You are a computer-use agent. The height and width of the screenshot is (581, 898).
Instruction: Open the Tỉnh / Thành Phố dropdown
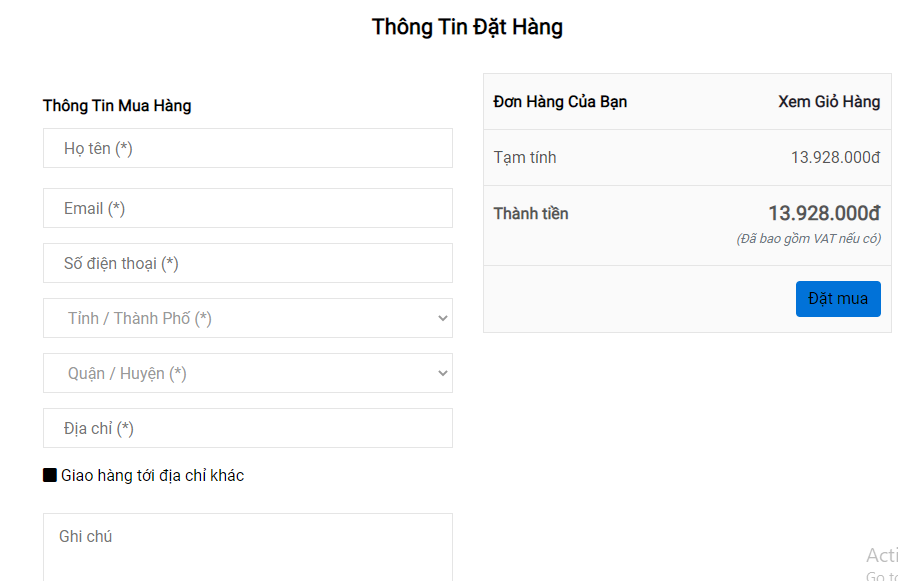coord(247,318)
